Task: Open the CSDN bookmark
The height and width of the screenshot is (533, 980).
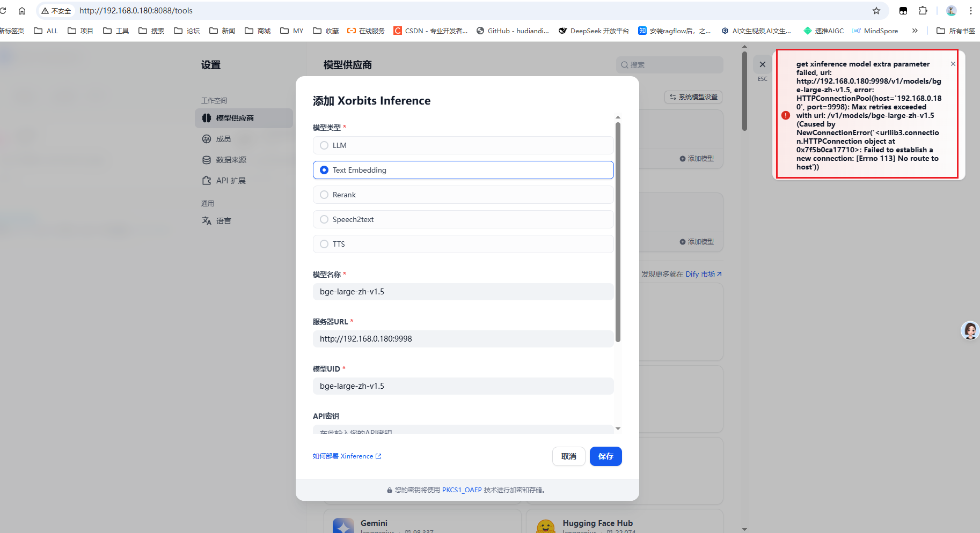Action: [430, 31]
